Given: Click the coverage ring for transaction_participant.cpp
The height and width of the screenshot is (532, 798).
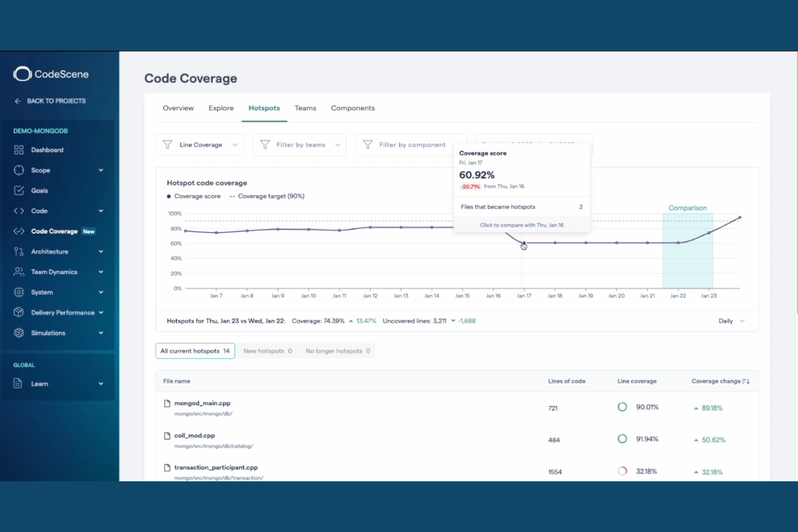Looking at the screenshot, I should [622, 471].
